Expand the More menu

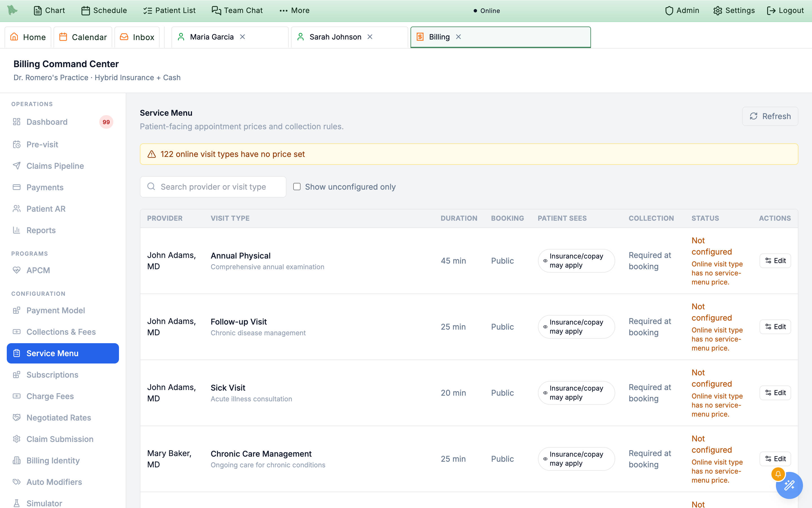point(294,10)
